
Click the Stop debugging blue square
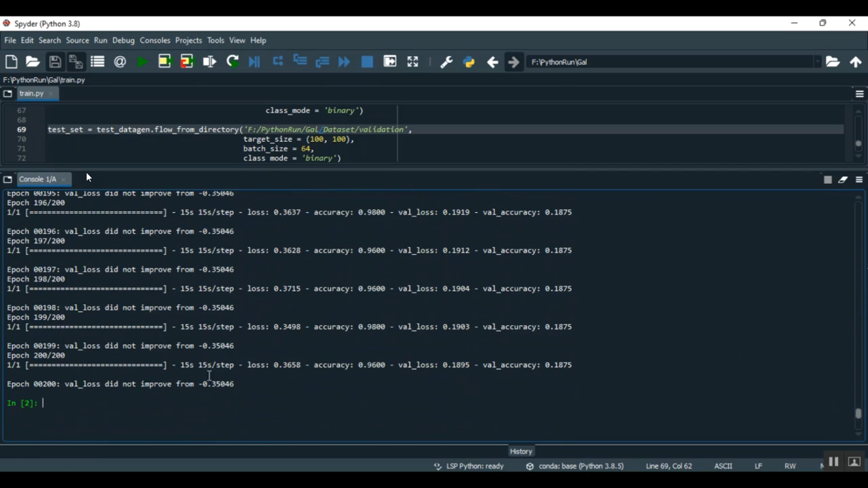click(367, 62)
